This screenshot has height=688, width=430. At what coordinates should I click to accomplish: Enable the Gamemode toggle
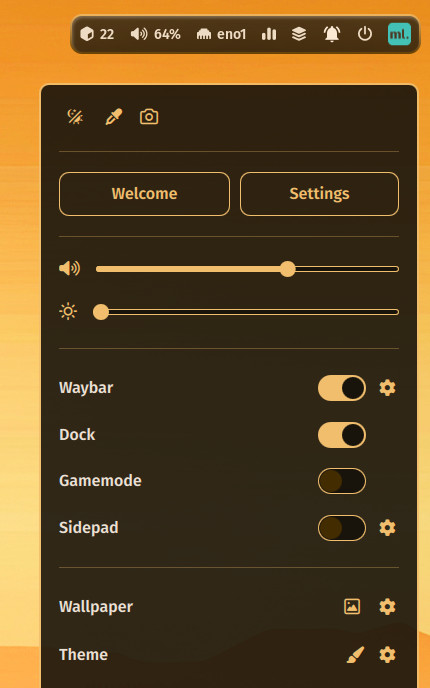click(342, 481)
